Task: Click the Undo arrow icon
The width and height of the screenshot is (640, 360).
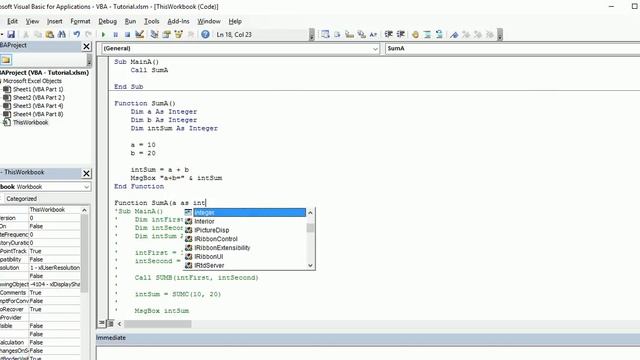Action: (x=76, y=35)
